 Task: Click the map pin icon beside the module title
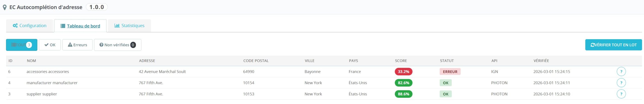5,8
